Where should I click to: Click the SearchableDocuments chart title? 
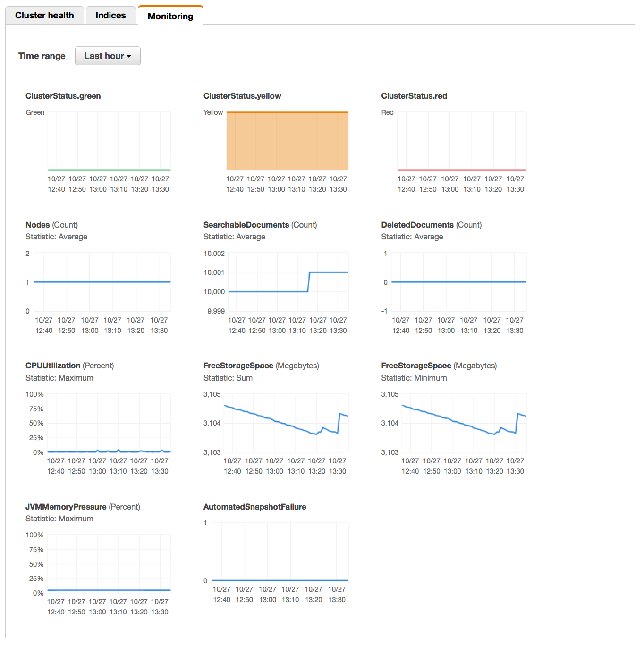click(x=260, y=225)
